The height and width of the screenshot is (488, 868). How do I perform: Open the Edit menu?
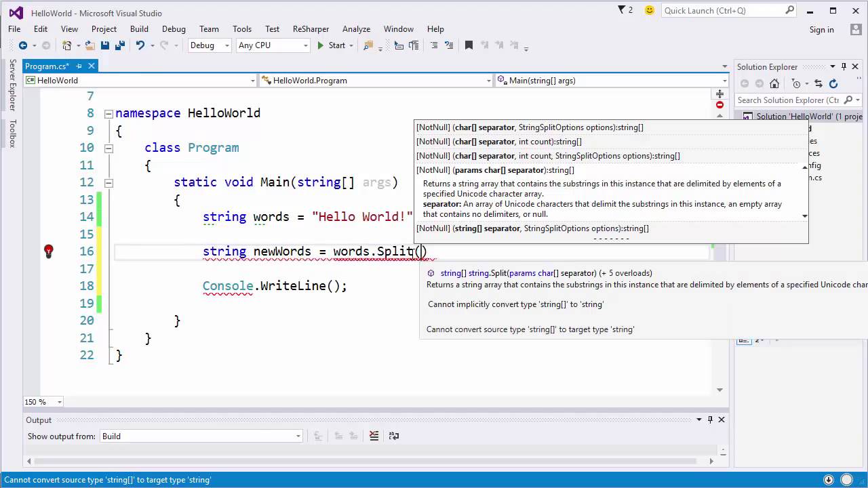click(41, 29)
